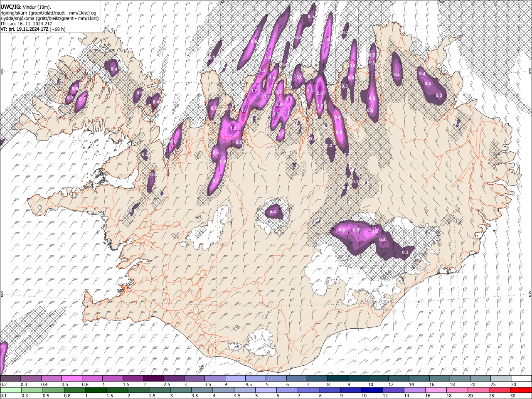
Task: Click the 'slydda/snjókoma' legend description line
Action: (49, 18)
